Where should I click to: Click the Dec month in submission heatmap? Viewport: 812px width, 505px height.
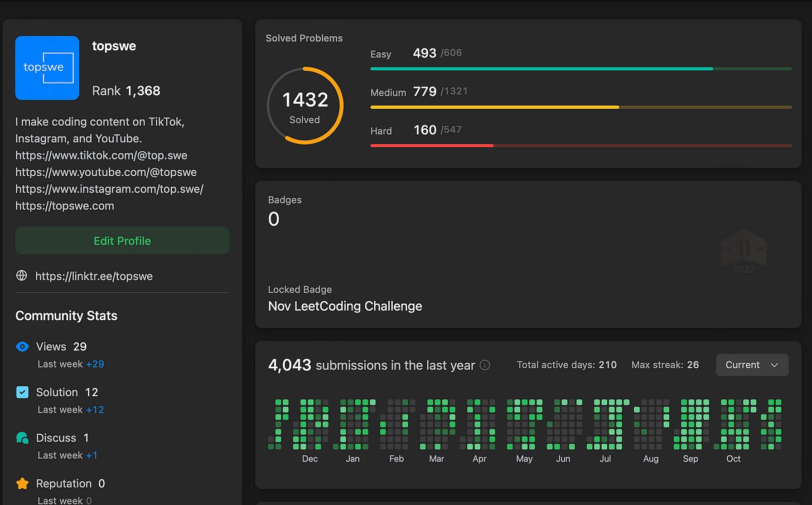point(310,459)
